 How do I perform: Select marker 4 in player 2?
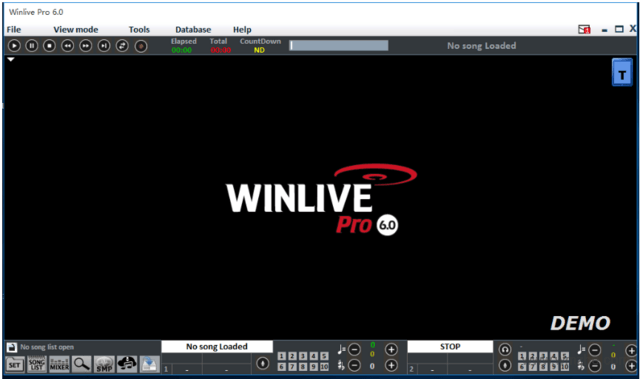pyautogui.click(x=554, y=356)
